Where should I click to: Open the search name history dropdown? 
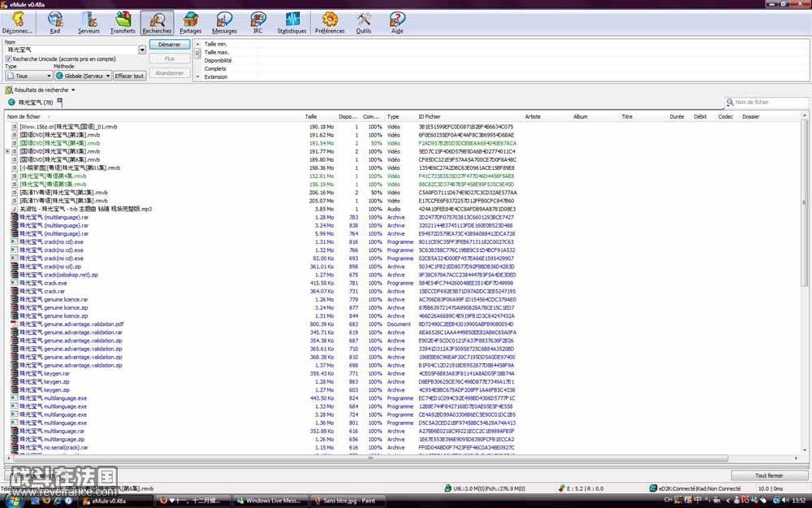[x=142, y=50]
